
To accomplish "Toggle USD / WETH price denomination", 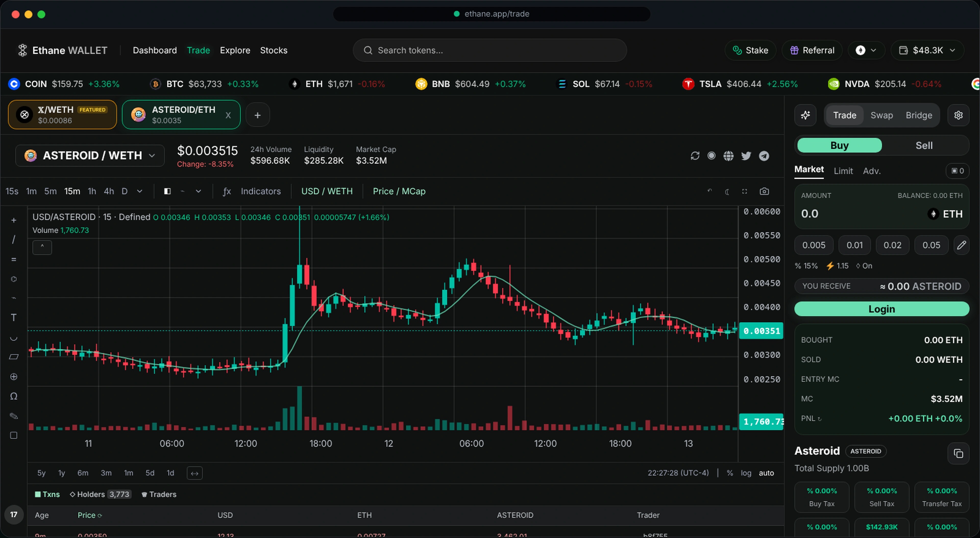I will click(327, 191).
